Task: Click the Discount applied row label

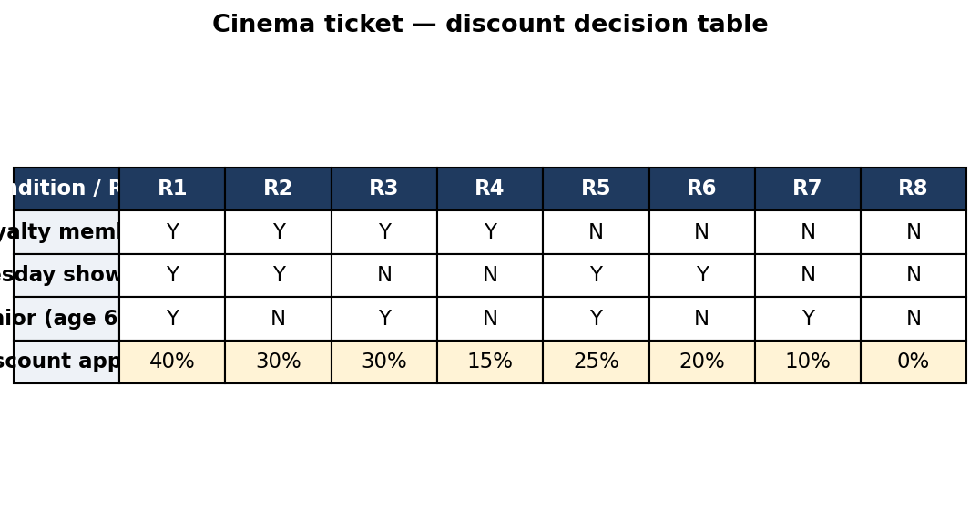Action: [x=66, y=362]
